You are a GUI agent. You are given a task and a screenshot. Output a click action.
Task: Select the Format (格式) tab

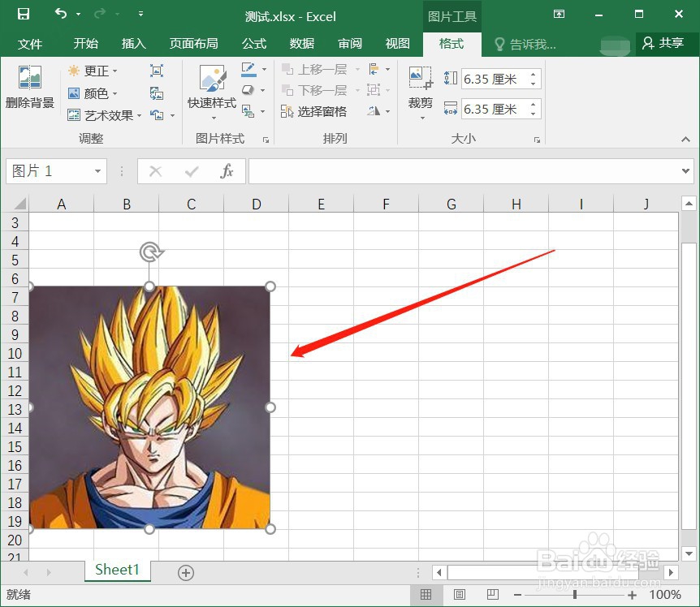[x=452, y=44]
